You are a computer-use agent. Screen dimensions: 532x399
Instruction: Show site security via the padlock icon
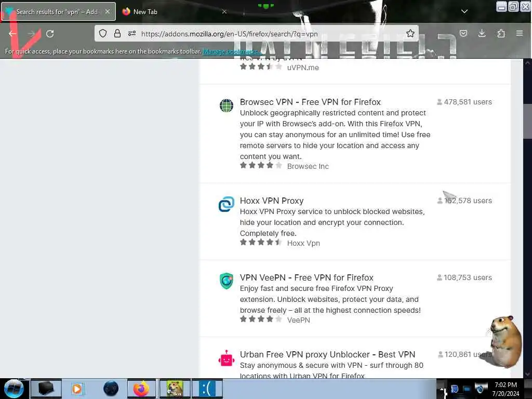click(117, 33)
